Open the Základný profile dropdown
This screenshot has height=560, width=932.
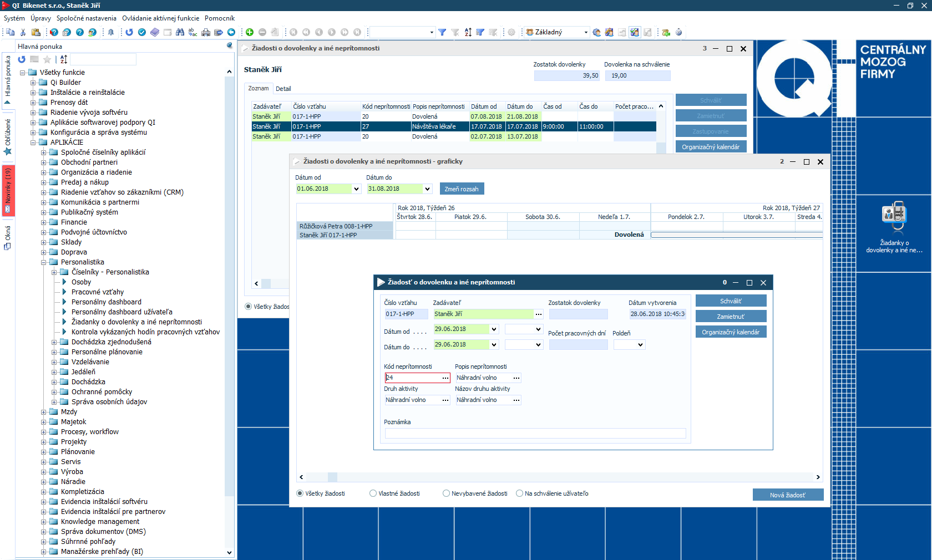(x=586, y=32)
